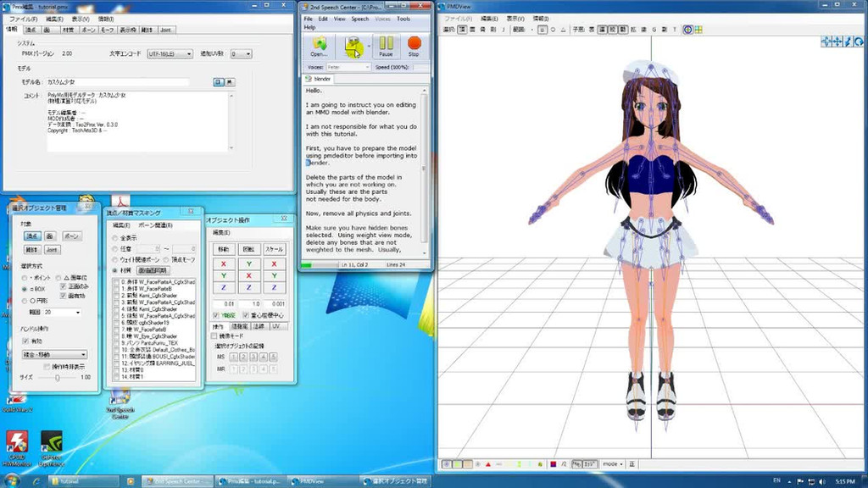Click the 頂点 target button in selection panel
The width and height of the screenshot is (868, 488).
coord(32,236)
